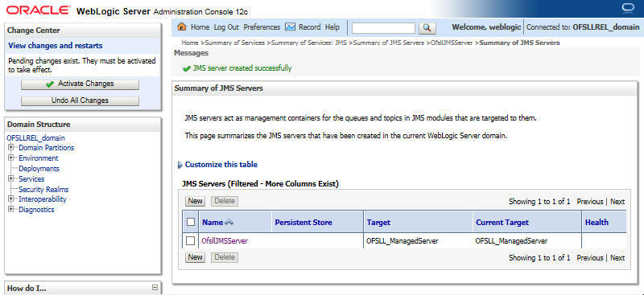Click breadcrumb Summary of Services link

click(x=235, y=43)
